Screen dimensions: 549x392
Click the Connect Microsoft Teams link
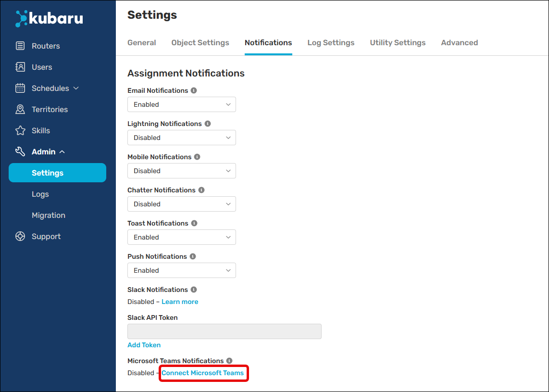[202, 373]
